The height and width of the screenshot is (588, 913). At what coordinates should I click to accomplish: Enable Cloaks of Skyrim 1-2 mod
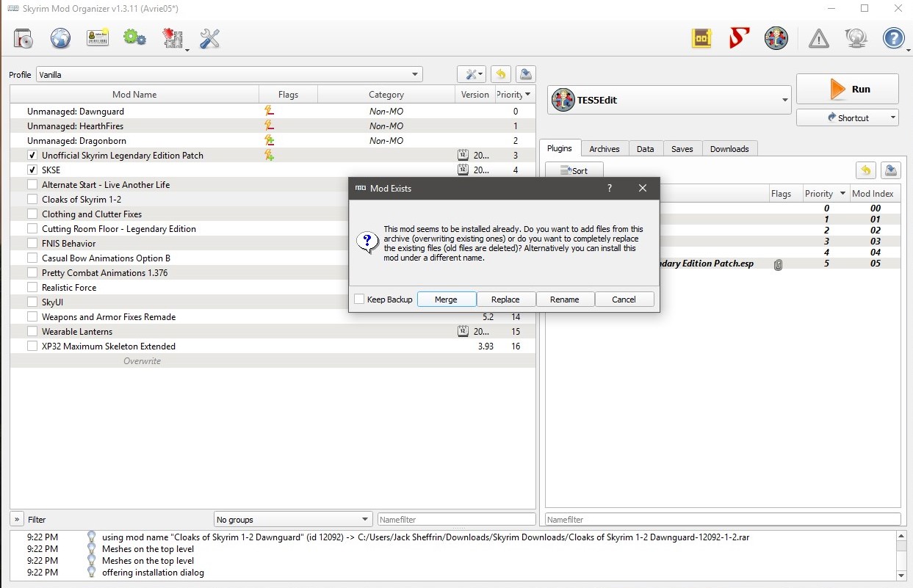coord(32,200)
